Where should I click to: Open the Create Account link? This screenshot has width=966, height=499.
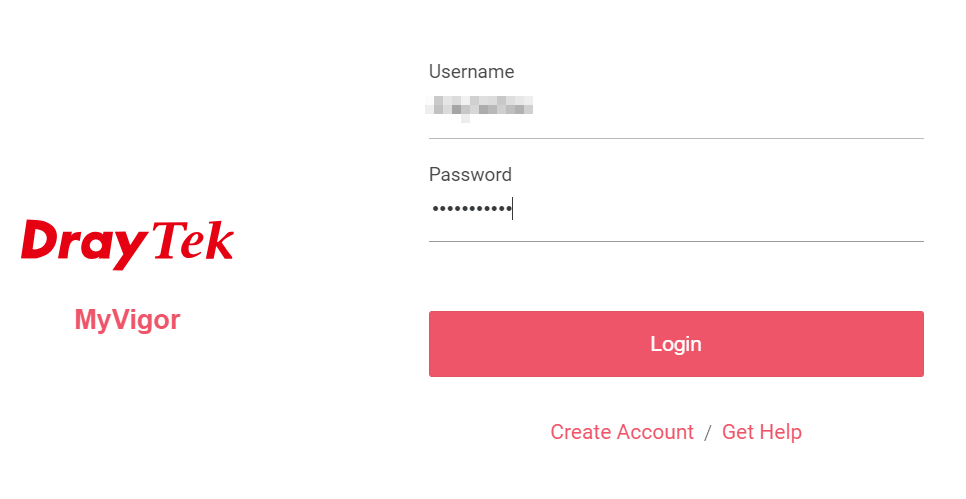pos(622,432)
